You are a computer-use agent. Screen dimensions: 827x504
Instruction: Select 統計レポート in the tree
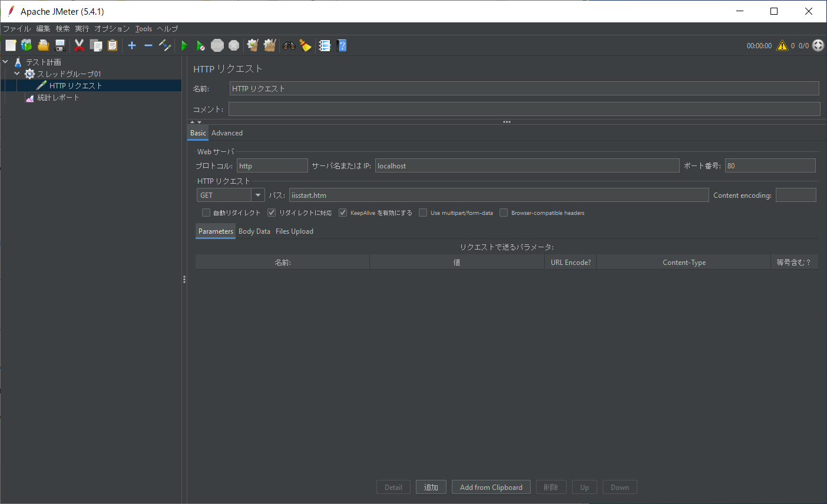58,97
